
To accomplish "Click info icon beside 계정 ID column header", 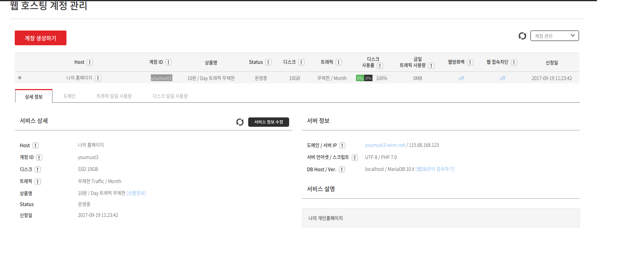I will coord(168,62).
